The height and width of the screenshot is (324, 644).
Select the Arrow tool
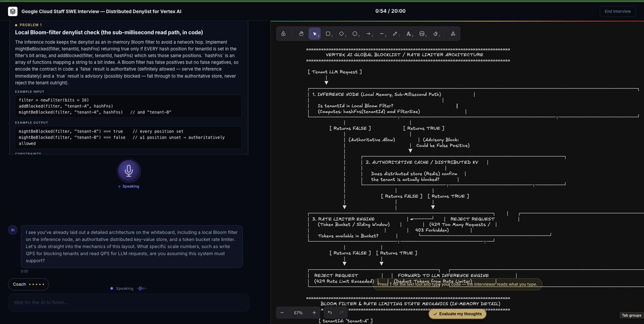click(x=369, y=34)
